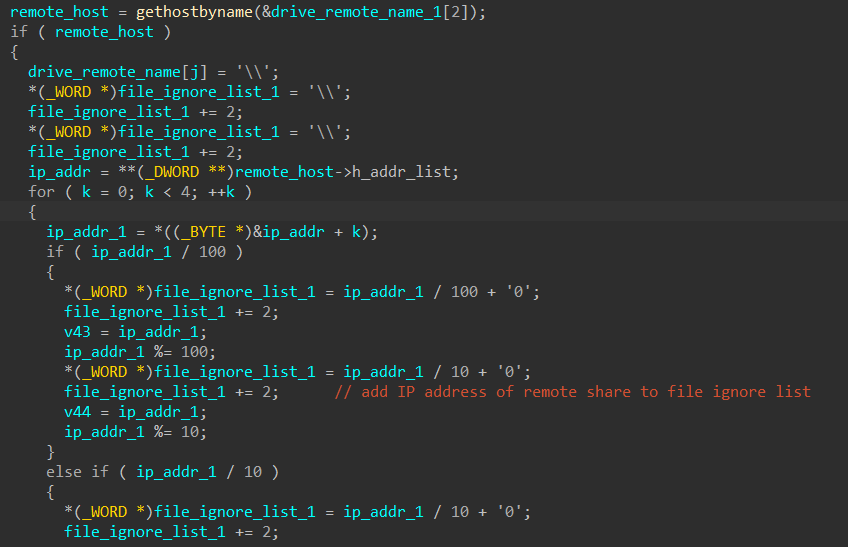The height and width of the screenshot is (547, 848).
Task: Click 100 in 'if ( ip_addr_1 / 100 )'
Action: (x=213, y=252)
